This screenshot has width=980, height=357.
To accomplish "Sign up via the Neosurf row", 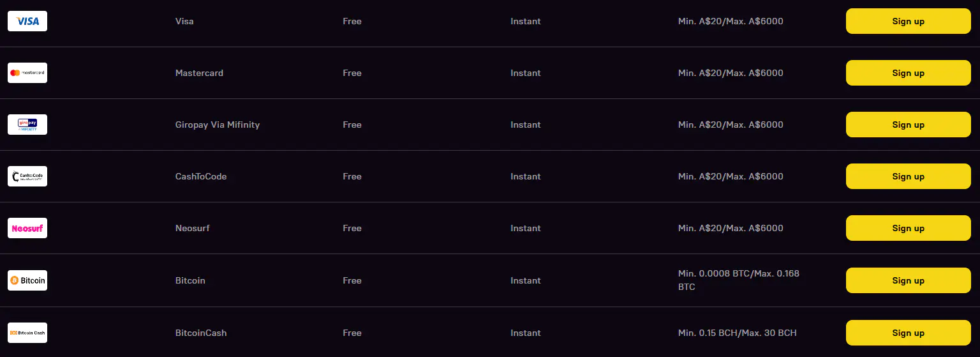I will click(x=908, y=228).
